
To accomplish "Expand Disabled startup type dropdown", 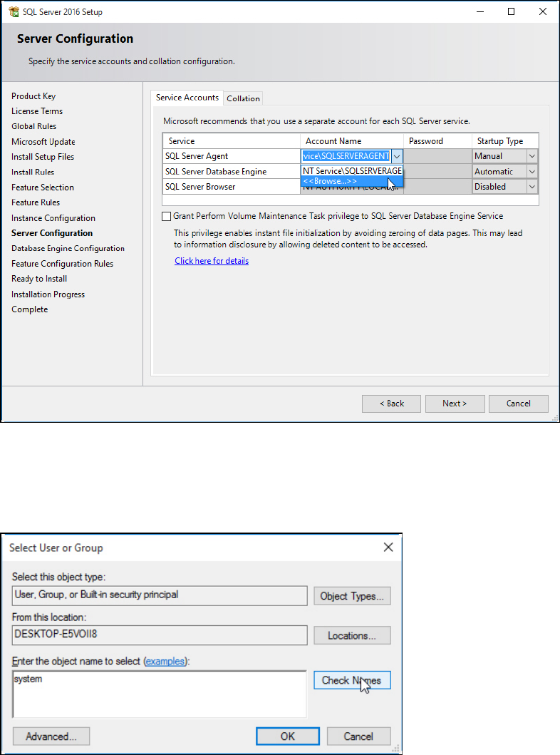I will (x=532, y=187).
